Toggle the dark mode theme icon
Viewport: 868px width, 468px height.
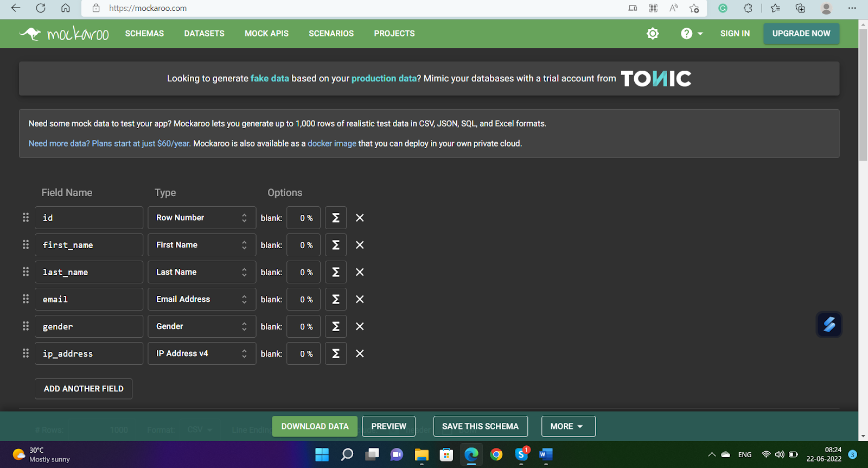(x=653, y=34)
